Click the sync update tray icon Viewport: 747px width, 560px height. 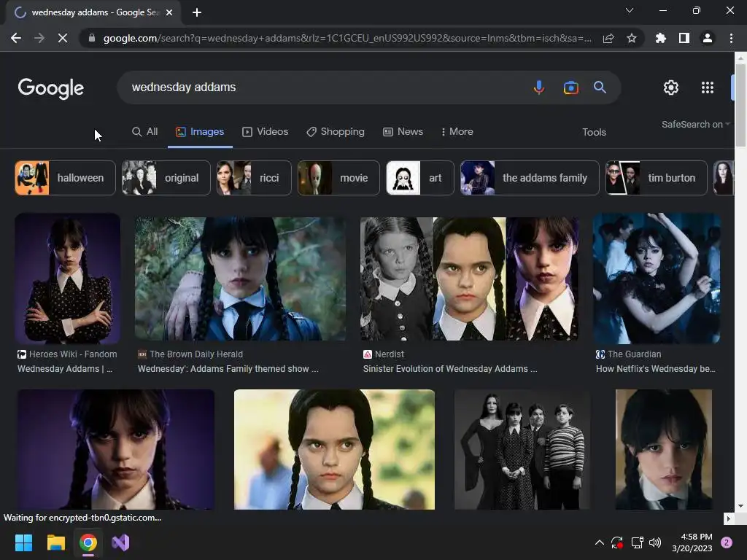(617, 542)
